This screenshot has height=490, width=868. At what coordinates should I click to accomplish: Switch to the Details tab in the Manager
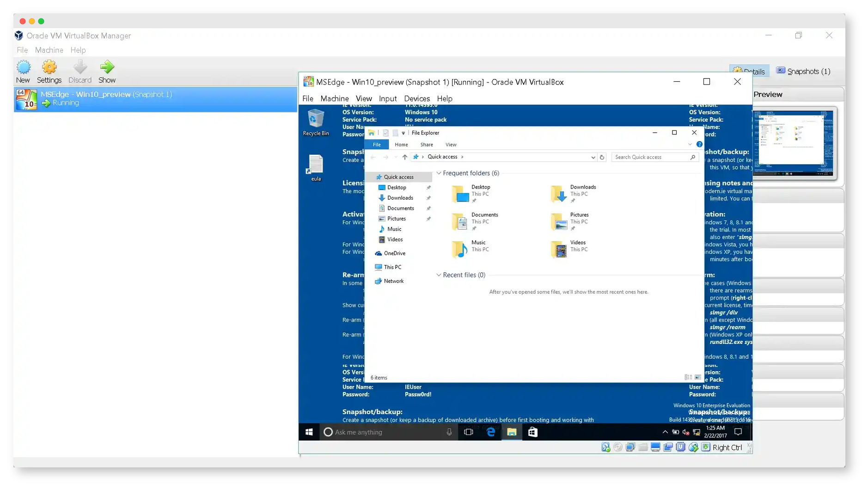pos(749,71)
